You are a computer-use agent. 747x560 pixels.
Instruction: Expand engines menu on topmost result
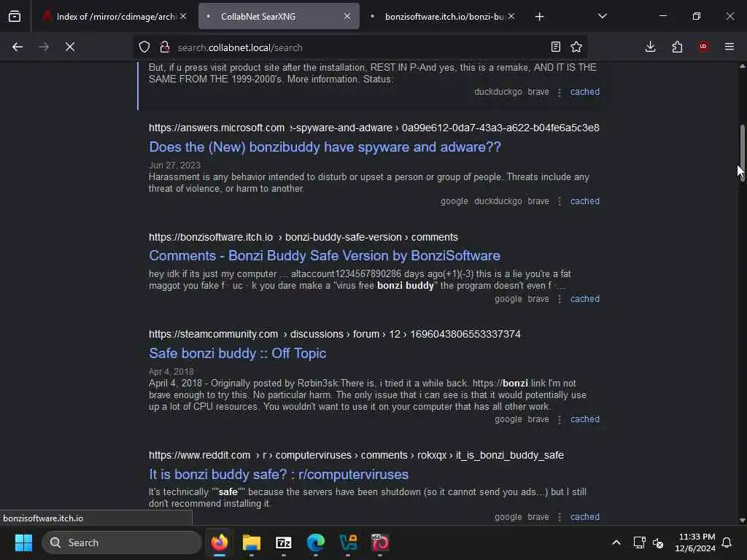[560, 92]
